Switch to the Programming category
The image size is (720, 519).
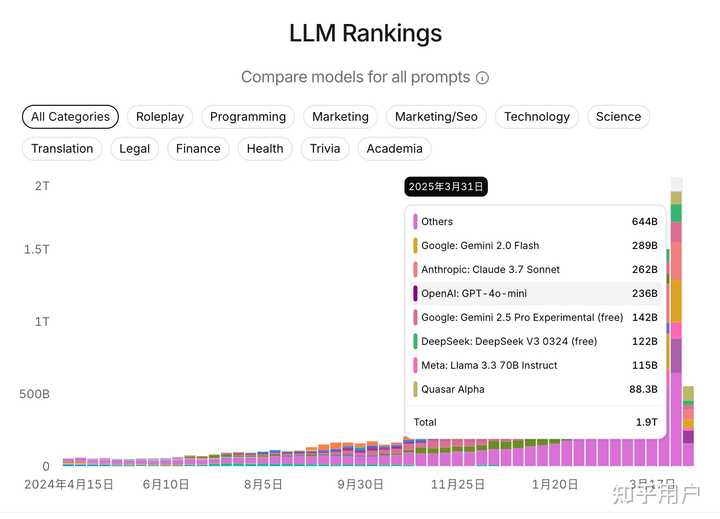pyautogui.click(x=248, y=117)
